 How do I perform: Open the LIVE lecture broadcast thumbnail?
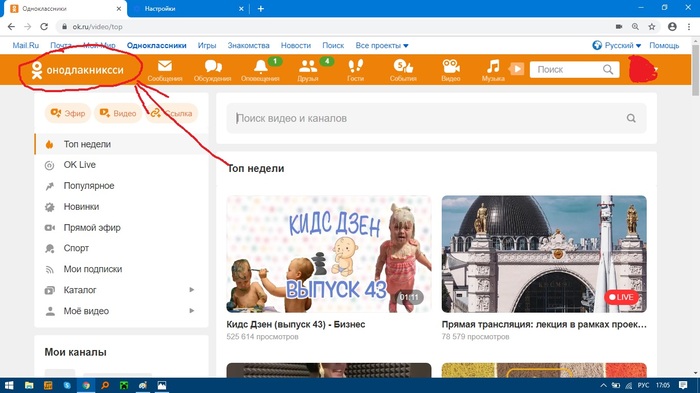coord(544,254)
